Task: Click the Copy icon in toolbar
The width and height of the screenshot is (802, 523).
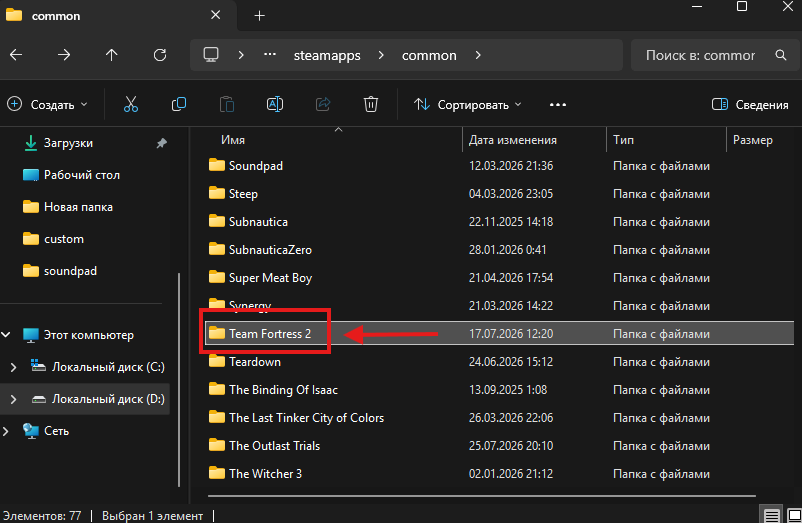Action: coord(179,104)
